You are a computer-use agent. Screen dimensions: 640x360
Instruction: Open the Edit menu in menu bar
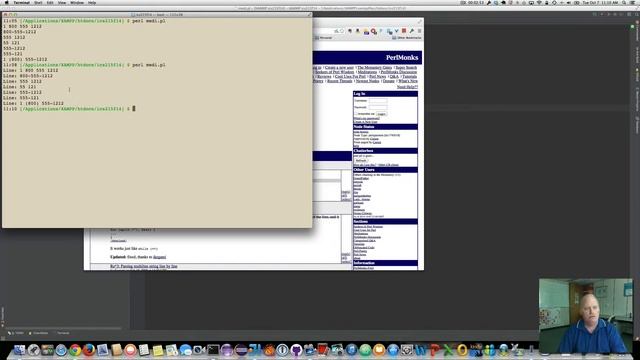50,2
